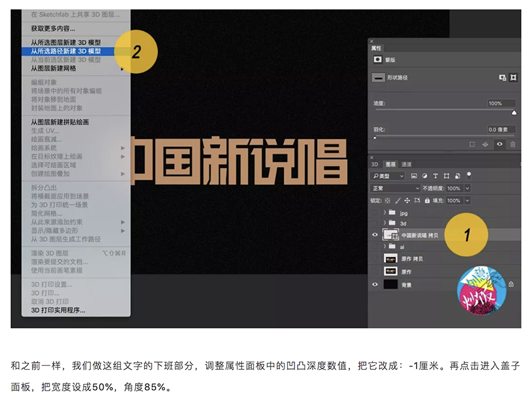The image size is (532, 411).
Task: Click the ai group folder icon
Action: 392,246
